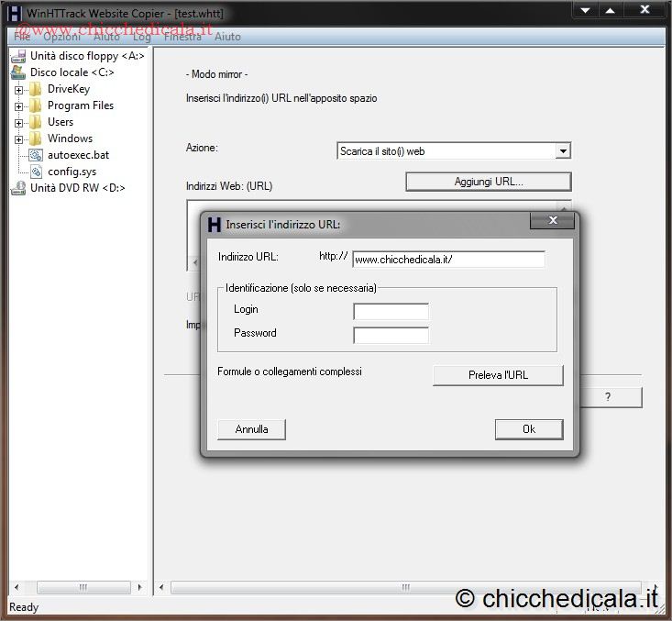Screen dimensions: 672x621
Task: Click the config.sys file icon
Action: coord(36,172)
